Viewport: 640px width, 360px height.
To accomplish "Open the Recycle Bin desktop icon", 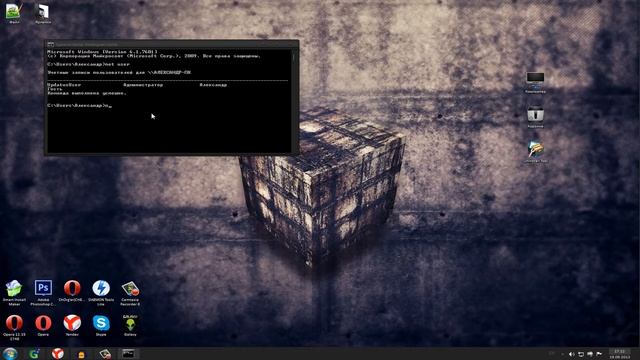I will click(x=535, y=117).
